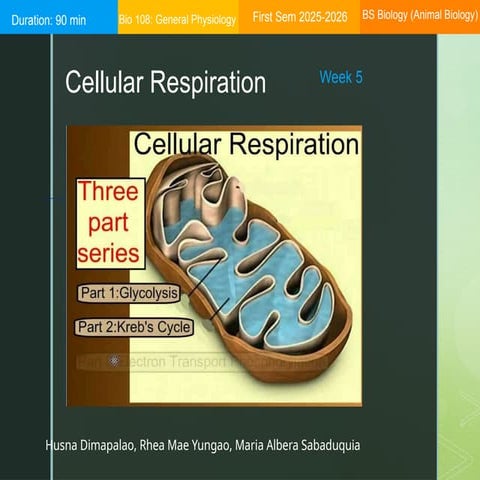
Task: Click the 'Part 2:Kreb's Cycle' label
Action: pos(134,327)
